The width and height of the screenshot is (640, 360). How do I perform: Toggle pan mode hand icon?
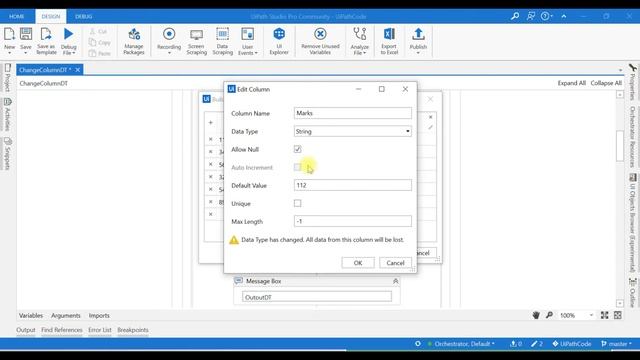(536, 315)
